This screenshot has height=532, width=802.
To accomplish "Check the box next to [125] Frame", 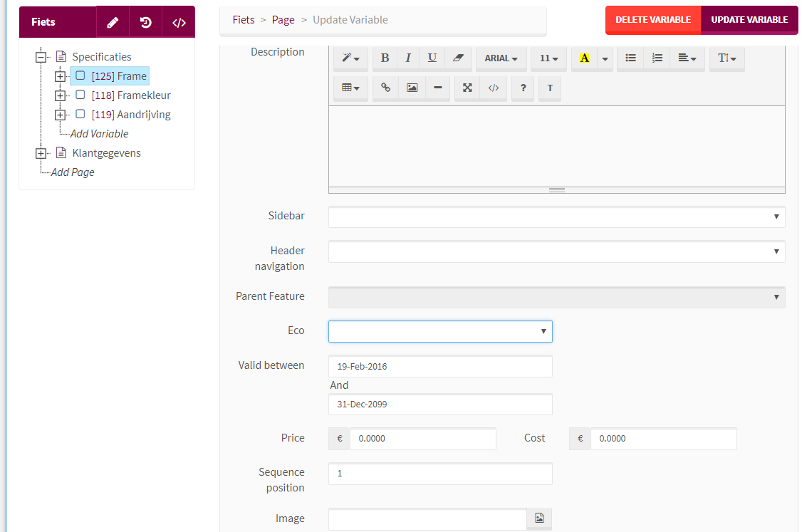I will coord(80,75).
